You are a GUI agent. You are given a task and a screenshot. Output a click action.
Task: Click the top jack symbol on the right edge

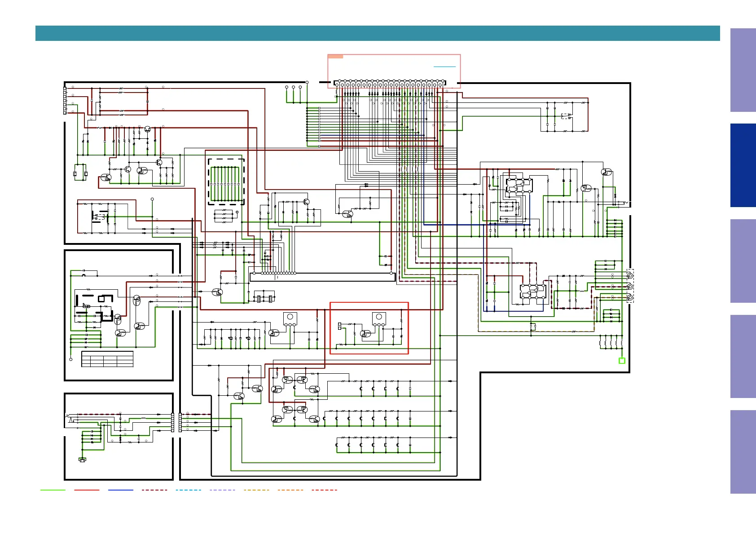[x=630, y=275]
